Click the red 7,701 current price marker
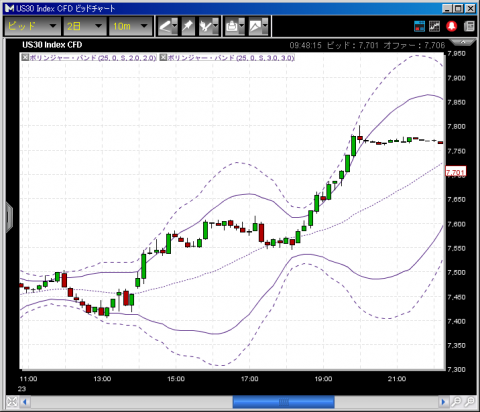The width and height of the screenshot is (480, 412). tap(455, 172)
